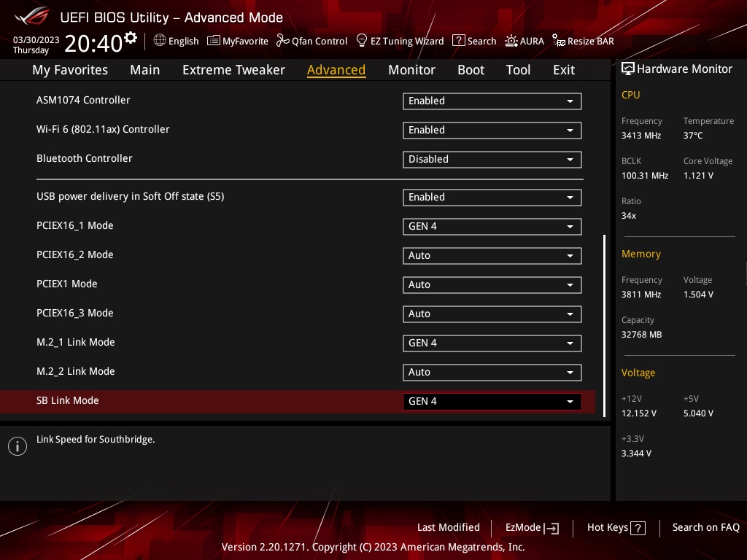Click the MyFavorite list icon
The width and height of the screenshot is (747, 560).
pos(214,41)
